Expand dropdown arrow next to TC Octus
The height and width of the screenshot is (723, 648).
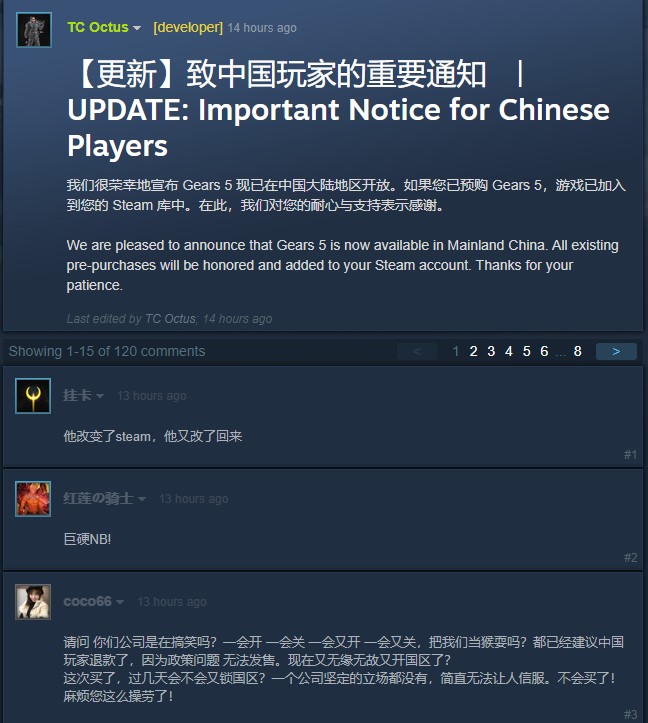tap(137, 28)
